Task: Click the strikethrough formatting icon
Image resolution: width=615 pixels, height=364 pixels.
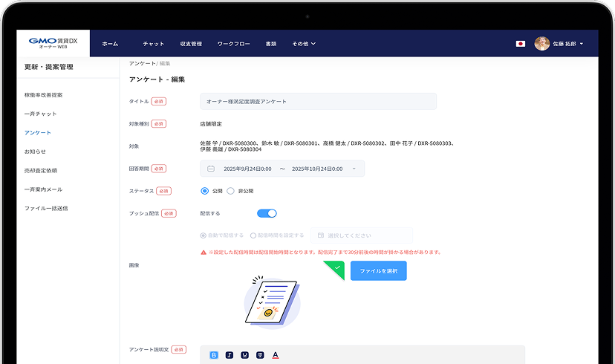Action: pos(260,355)
